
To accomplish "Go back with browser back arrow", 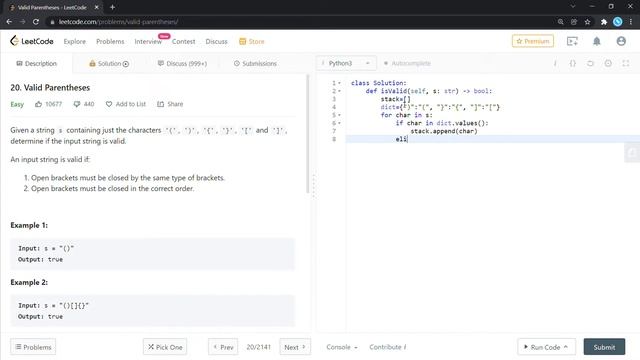I will tap(9, 22).
